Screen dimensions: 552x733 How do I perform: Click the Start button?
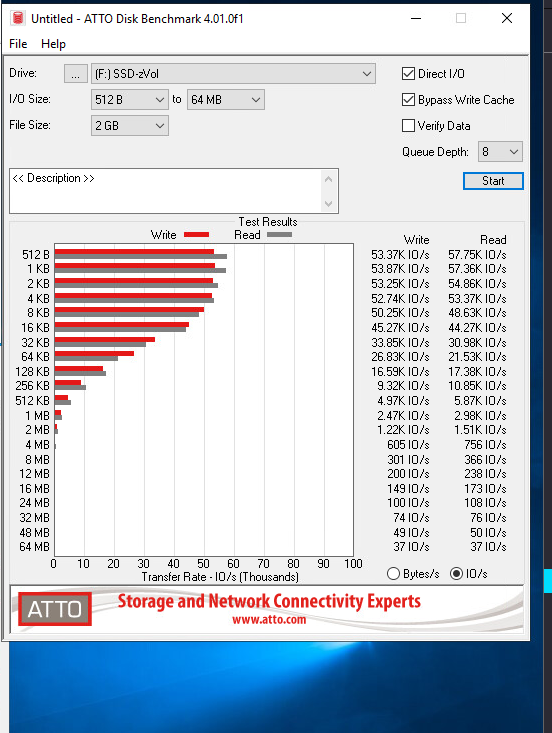[x=493, y=181]
